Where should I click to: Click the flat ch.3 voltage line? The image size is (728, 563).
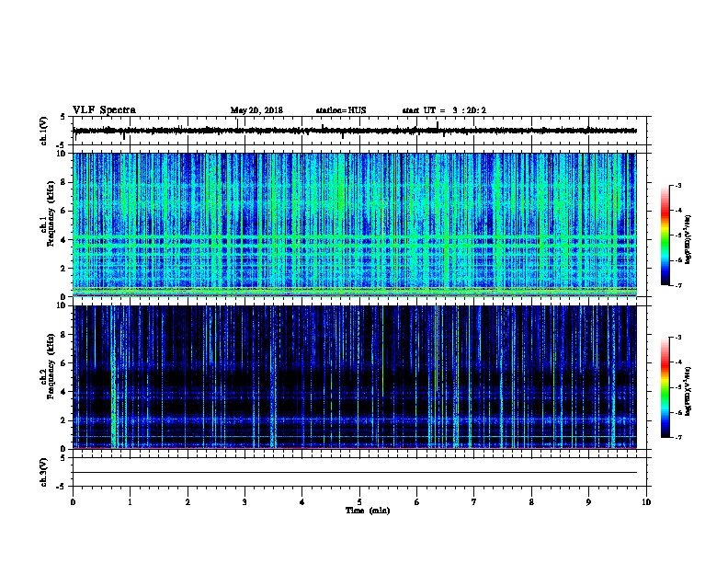coord(355,473)
